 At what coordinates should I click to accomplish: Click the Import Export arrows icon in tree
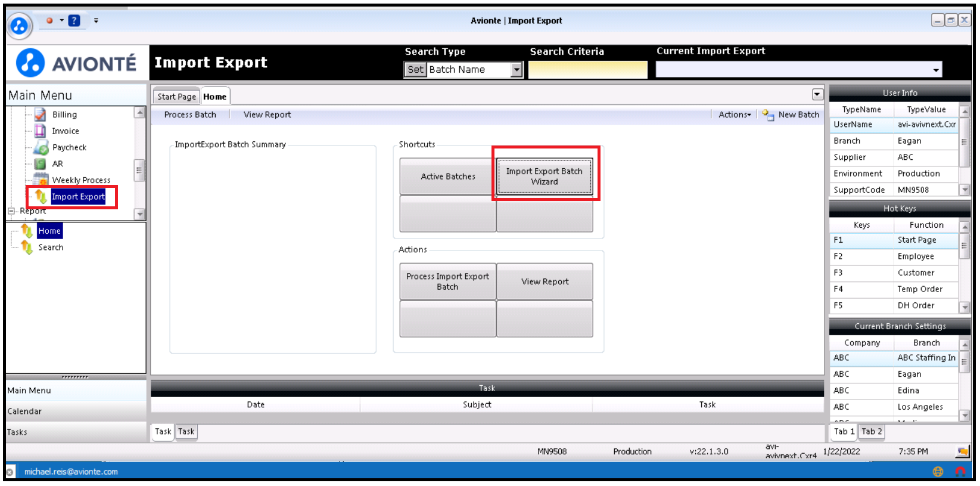coord(41,196)
